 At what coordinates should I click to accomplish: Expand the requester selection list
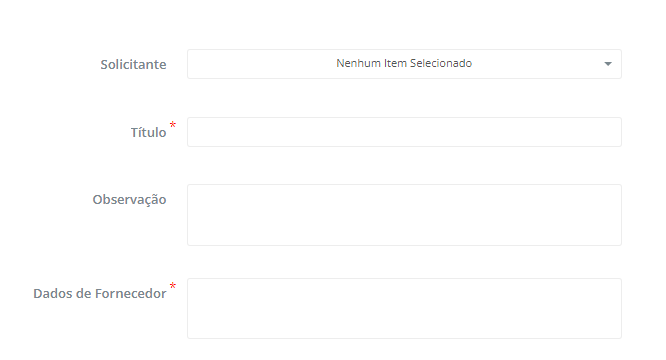pos(404,64)
